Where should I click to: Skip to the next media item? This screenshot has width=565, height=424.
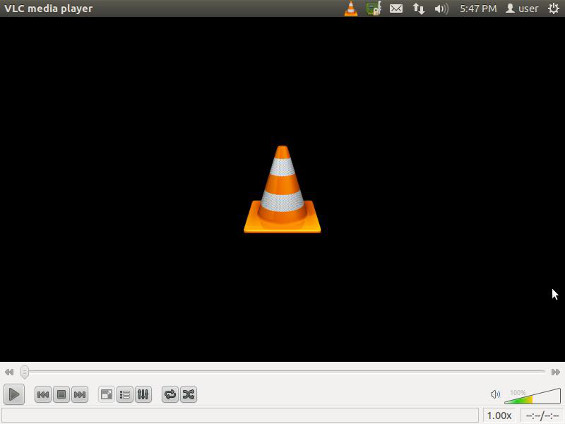[80, 395]
